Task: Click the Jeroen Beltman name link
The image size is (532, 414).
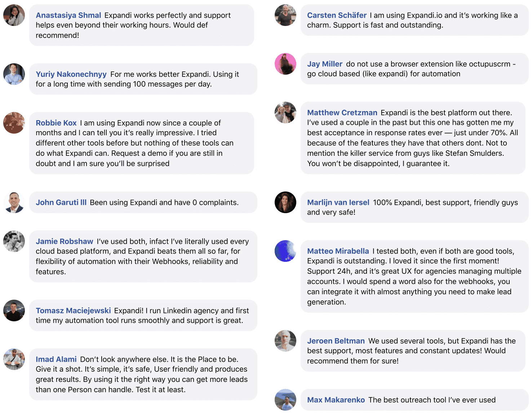Action: click(x=336, y=341)
